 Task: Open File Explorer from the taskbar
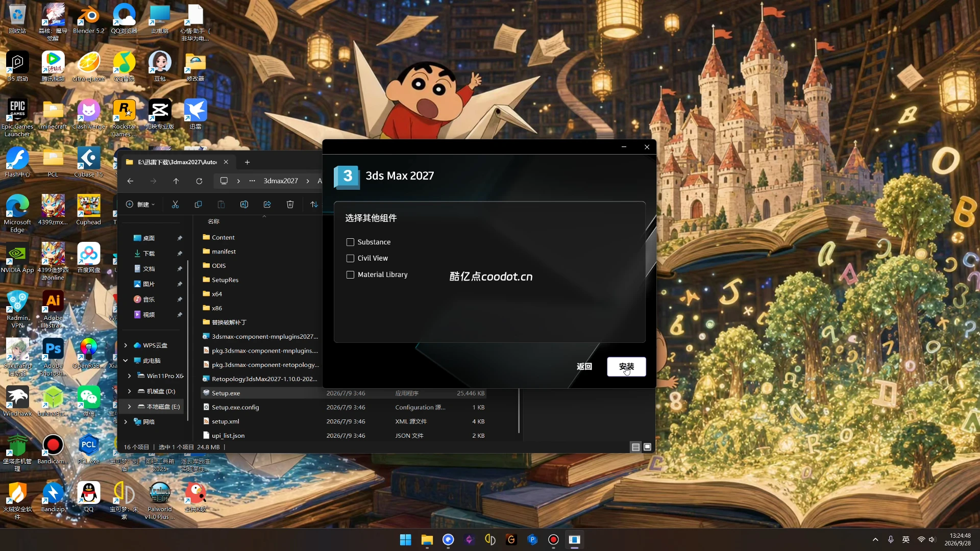pyautogui.click(x=427, y=540)
